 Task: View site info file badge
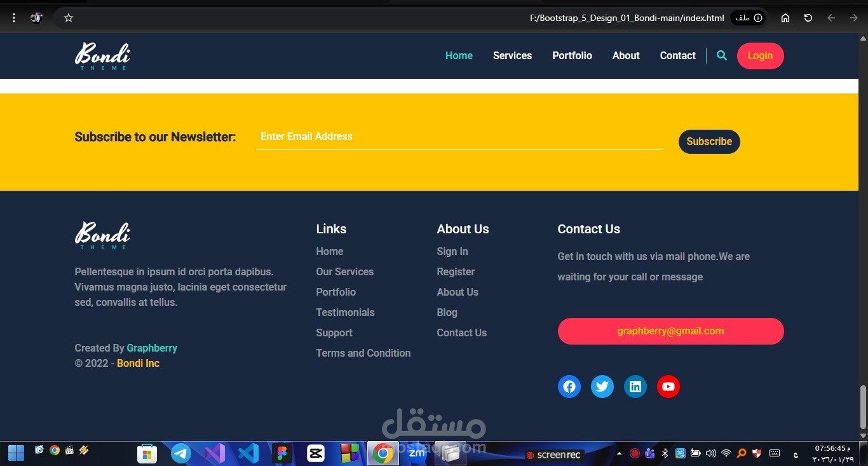pyautogui.click(x=748, y=18)
